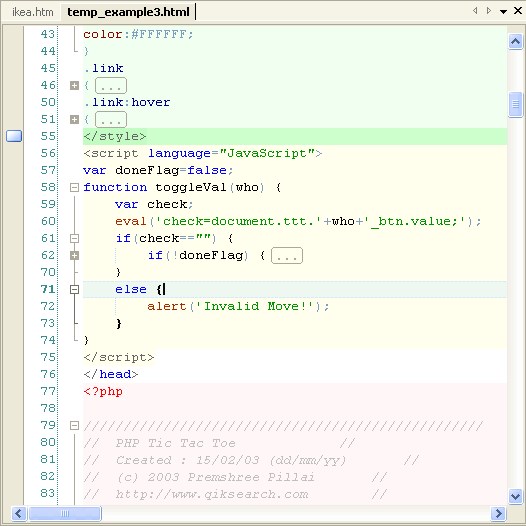Click the Created : 15/02/03 comment line
Viewport: 526px width, 526px height.
[251, 460]
